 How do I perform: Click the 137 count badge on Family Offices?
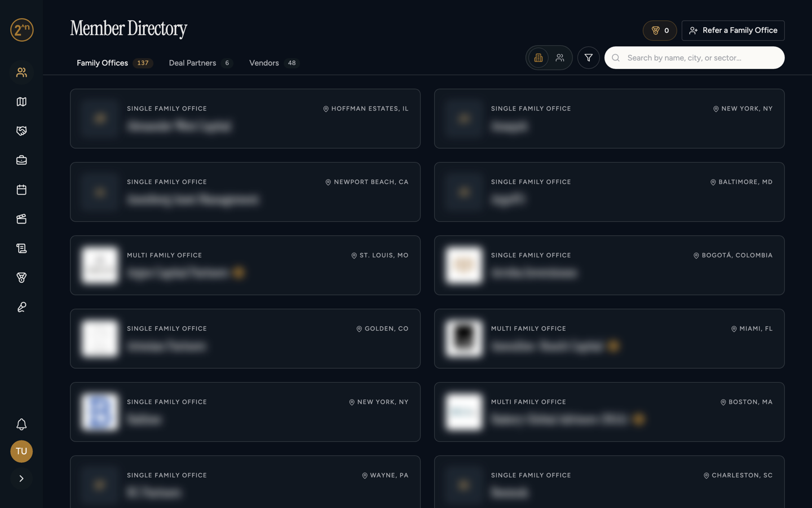click(143, 63)
